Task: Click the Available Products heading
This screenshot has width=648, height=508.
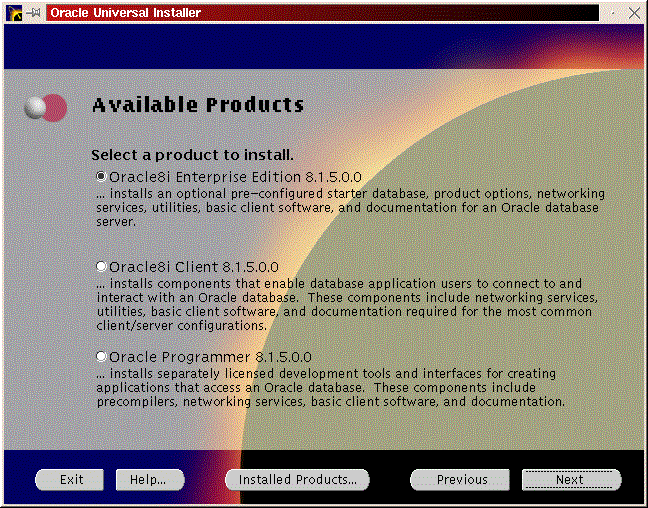Action: coord(197,105)
